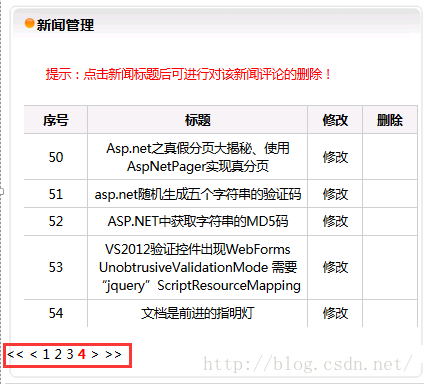The width and height of the screenshot is (424, 384).
Task: Click serial number cell 54
Action: (56, 313)
